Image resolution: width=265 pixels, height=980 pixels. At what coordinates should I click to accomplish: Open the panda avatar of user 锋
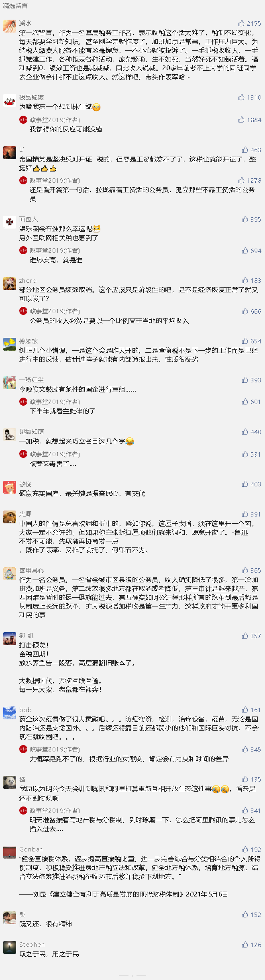click(x=10, y=782)
